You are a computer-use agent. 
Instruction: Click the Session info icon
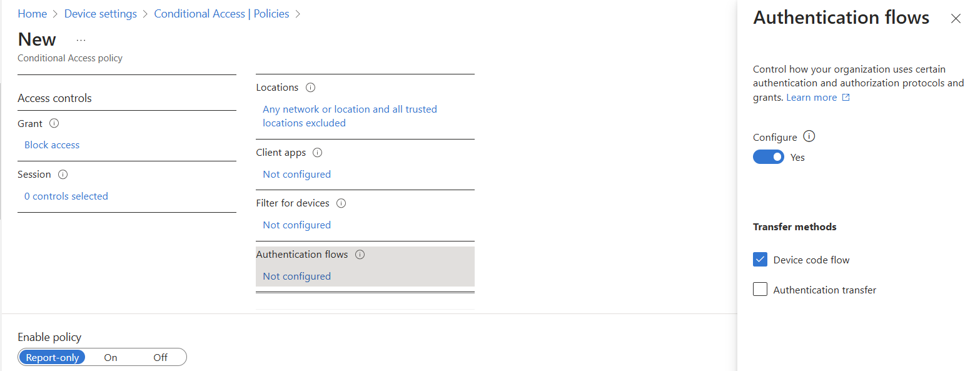click(x=63, y=175)
